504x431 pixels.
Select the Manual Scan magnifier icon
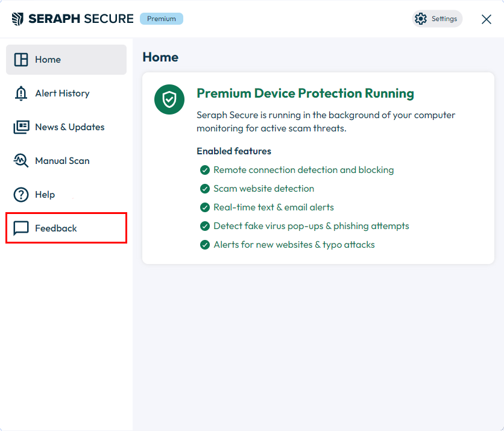click(21, 161)
